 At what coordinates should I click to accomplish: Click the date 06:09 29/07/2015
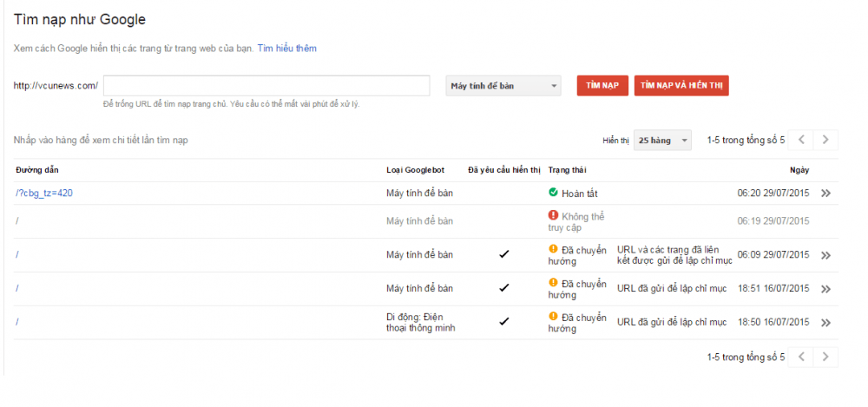pos(773,255)
